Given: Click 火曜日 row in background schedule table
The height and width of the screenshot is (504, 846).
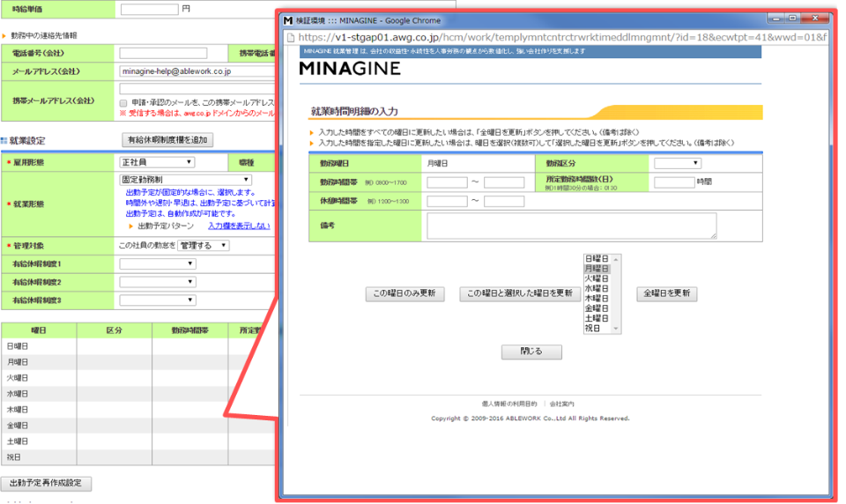Looking at the screenshot, I should tap(138, 378).
